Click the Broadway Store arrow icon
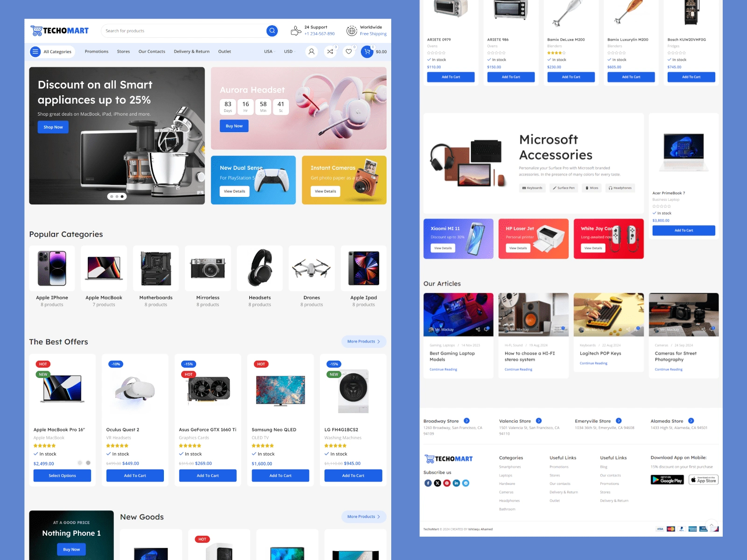The height and width of the screenshot is (560, 747). tap(466, 421)
